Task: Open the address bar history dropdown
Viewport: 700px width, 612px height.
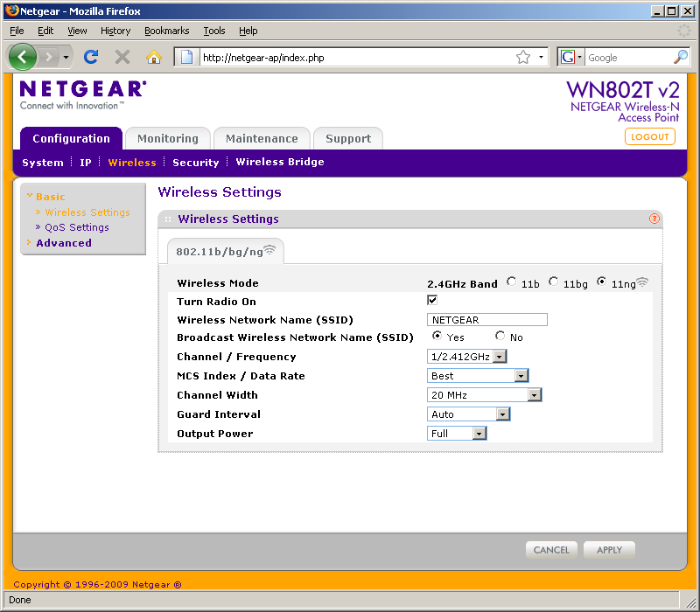Action: (x=541, y=57)
